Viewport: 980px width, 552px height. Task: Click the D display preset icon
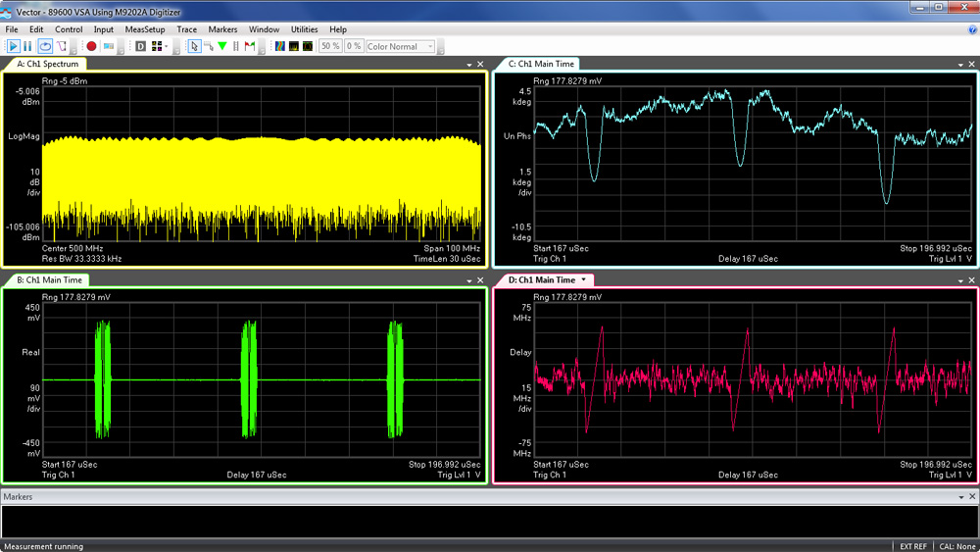tap(140, 46)
